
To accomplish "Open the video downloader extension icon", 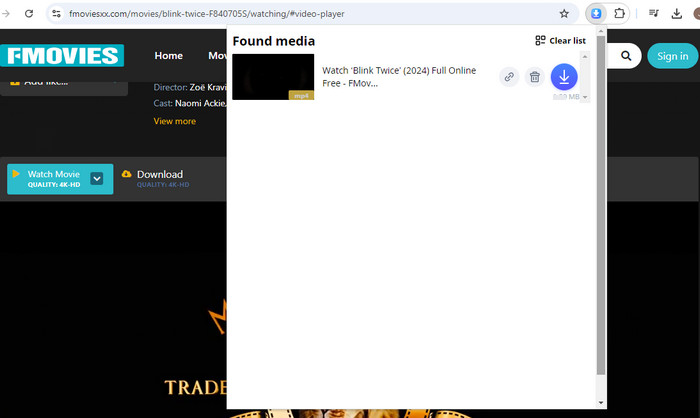I will 596,13.
